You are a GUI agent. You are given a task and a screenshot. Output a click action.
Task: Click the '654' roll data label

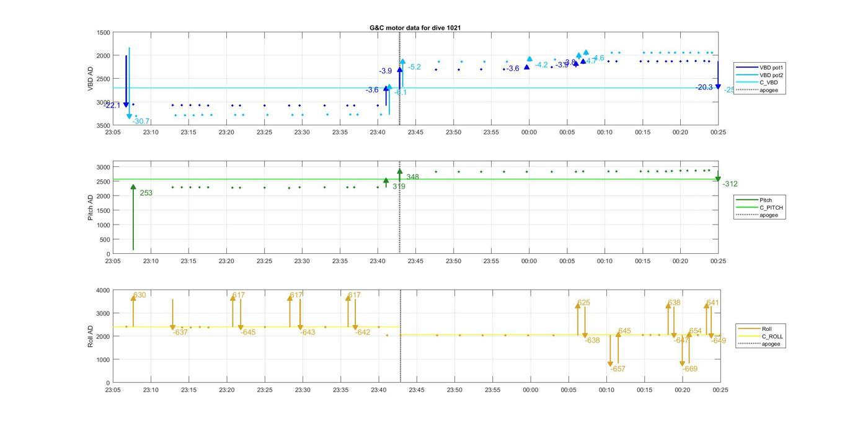point(696,331)
